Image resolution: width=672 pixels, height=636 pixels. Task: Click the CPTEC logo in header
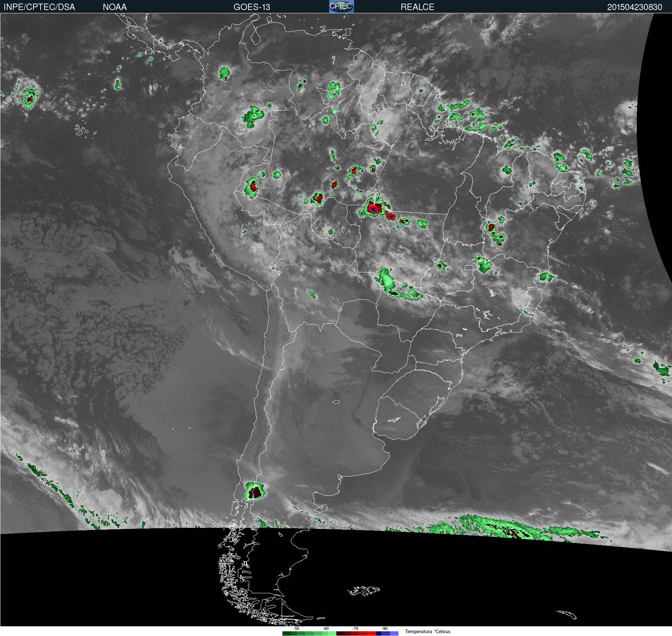(341, 6)
